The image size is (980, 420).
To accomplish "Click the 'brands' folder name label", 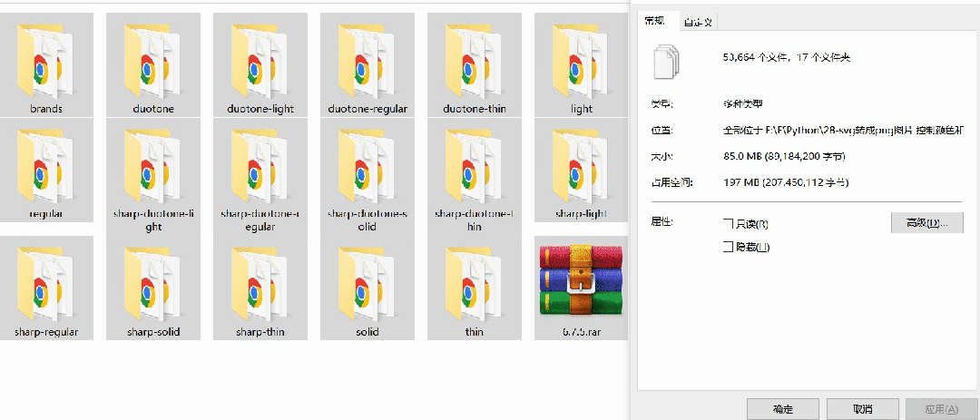I will pos(46,109).
